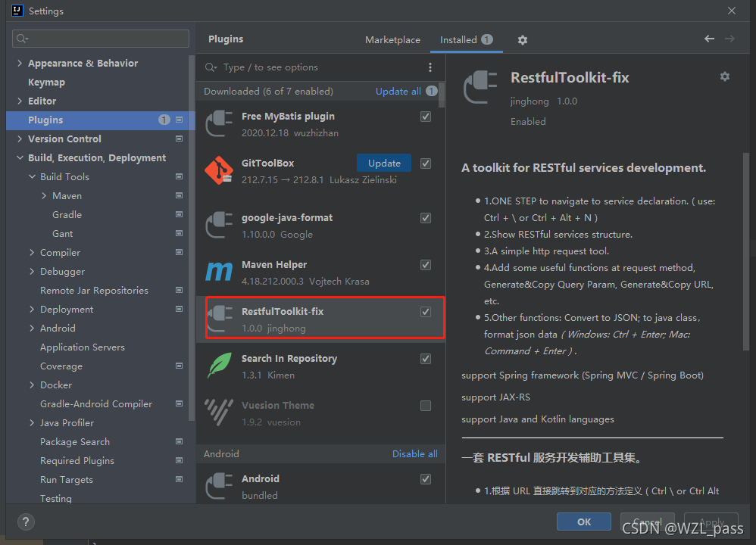The image size is (756, 545).
Task: Open the plugin search options kebab menu
Action: (x=430, y=67)
